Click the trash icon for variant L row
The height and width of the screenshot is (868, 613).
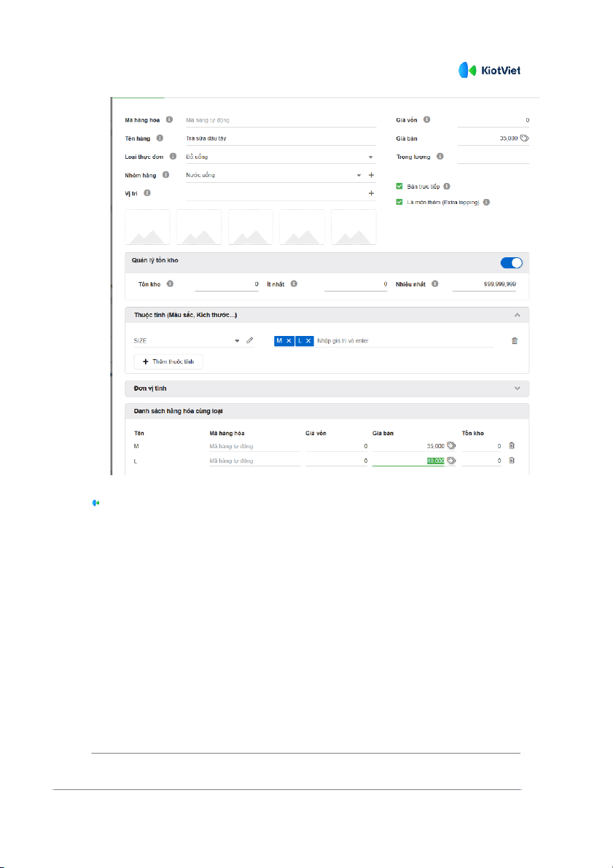(x=512, y=461)
